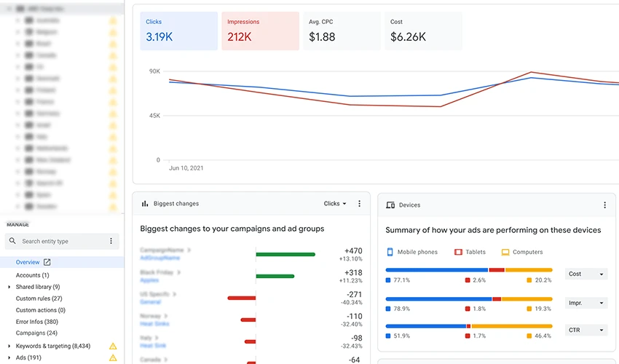
Task: Click the -98 red change bar
Action: click(251, 341)
